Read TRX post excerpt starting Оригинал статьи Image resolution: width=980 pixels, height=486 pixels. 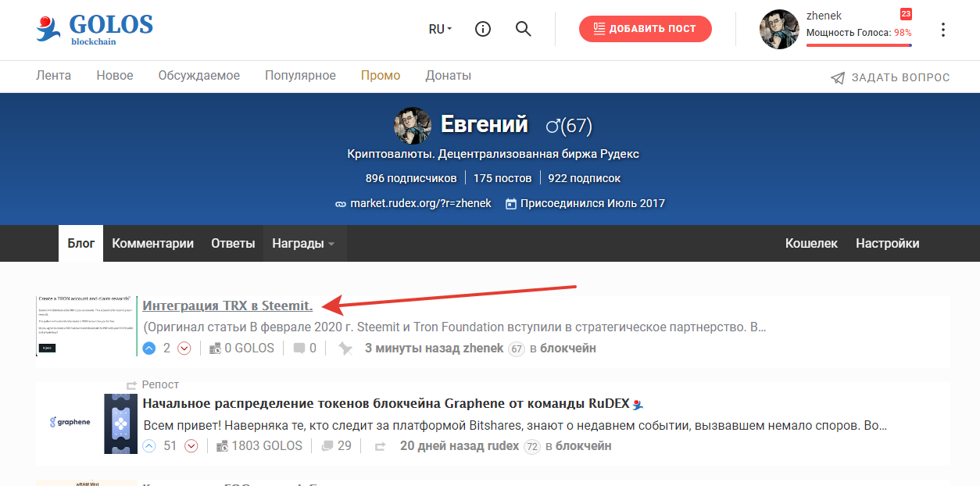pos(455,326)
